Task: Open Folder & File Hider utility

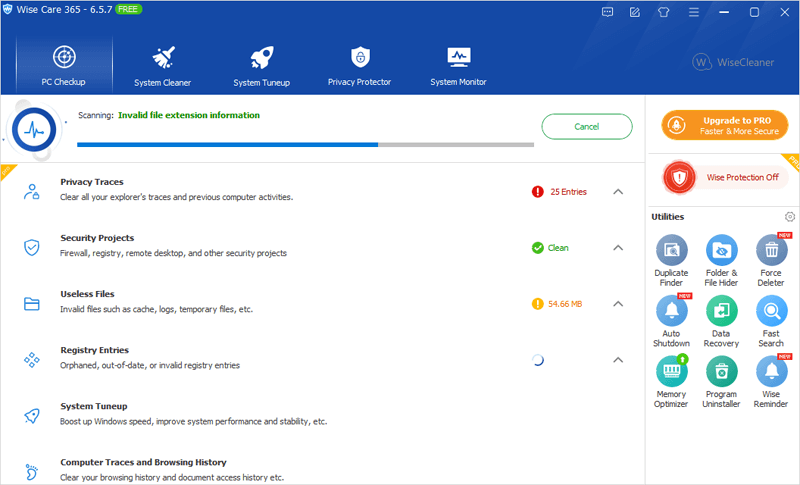Action: pos(721,261)
